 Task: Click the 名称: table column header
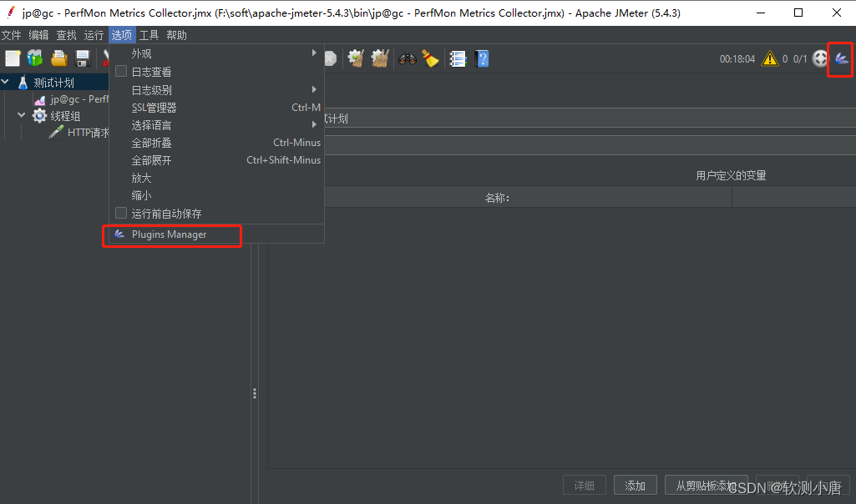click(x=498, y=198)
